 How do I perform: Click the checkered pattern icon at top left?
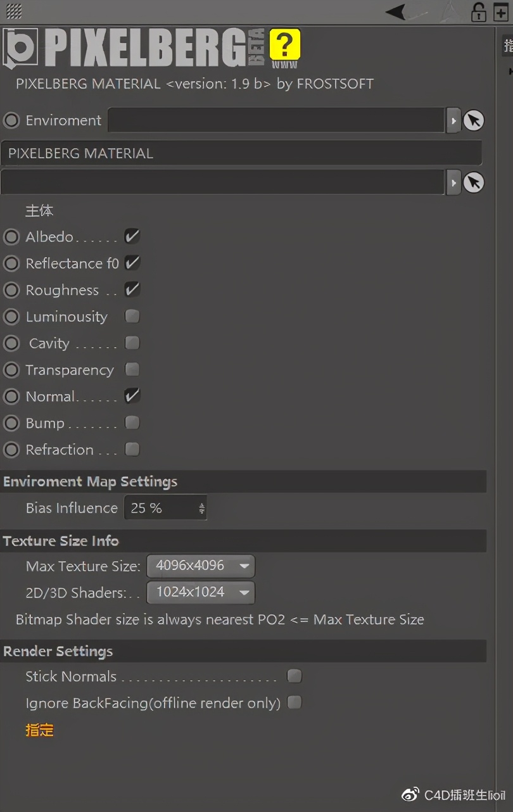13,11
